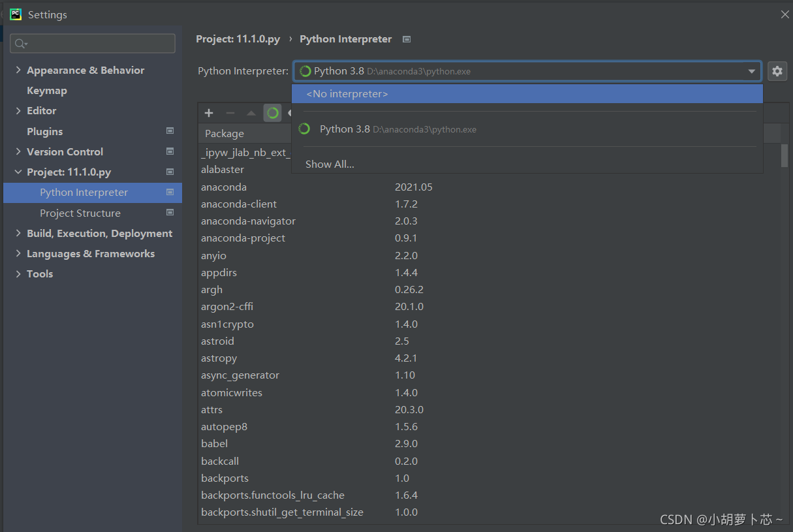The width and height of the screenshot is (793, 532).
Task: Click the upgrade package arrow icon
Action: 251,113
